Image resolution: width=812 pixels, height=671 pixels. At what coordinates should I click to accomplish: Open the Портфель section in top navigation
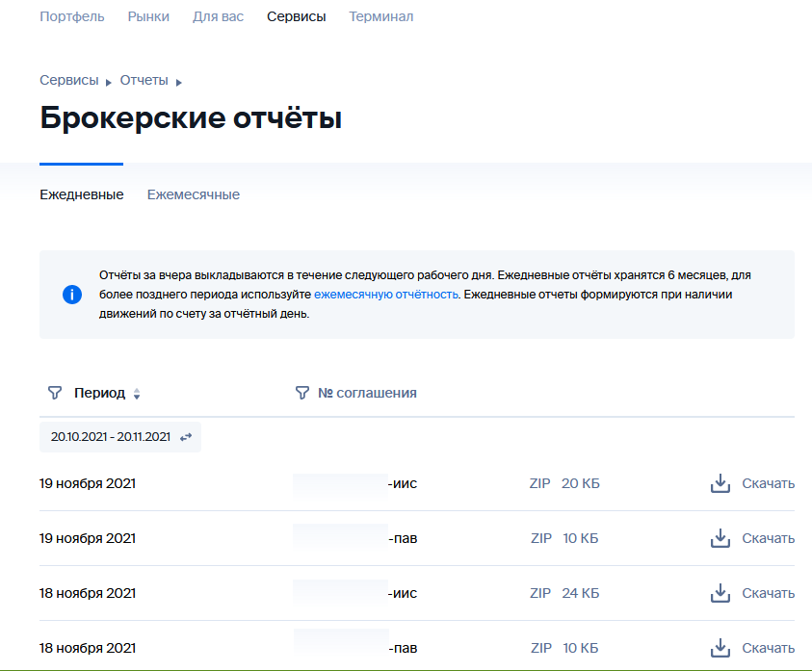click(x=72, y=16)
